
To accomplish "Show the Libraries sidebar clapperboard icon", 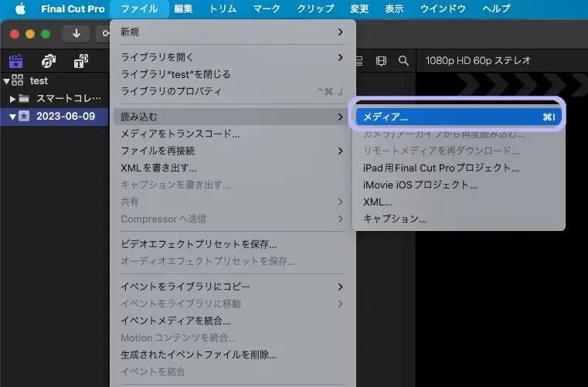I will 15,61.
